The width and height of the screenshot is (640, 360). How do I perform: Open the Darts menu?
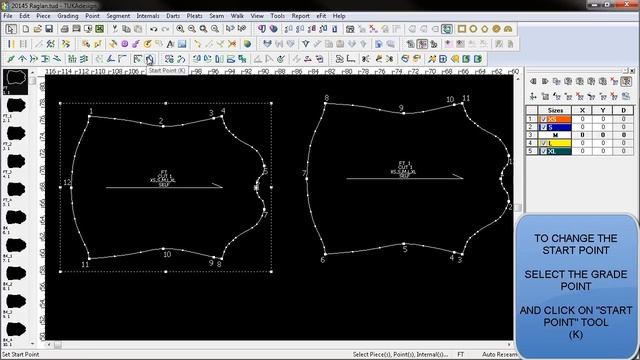coord(173,16)
